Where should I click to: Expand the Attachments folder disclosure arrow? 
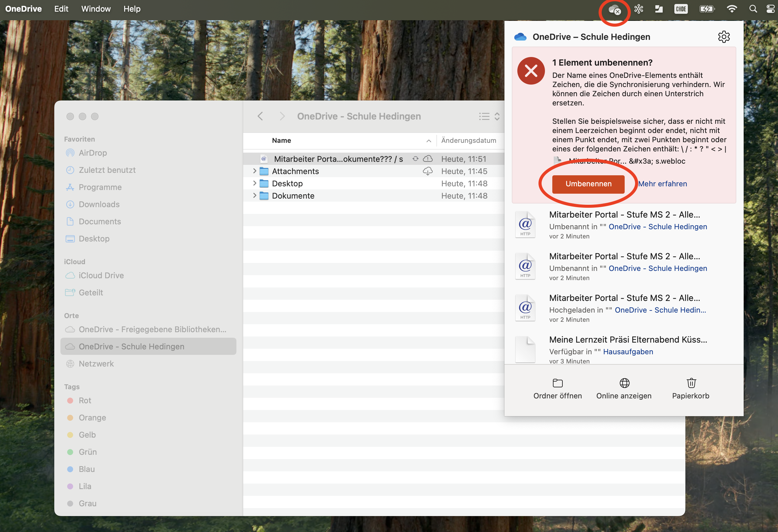click(255, 171)
